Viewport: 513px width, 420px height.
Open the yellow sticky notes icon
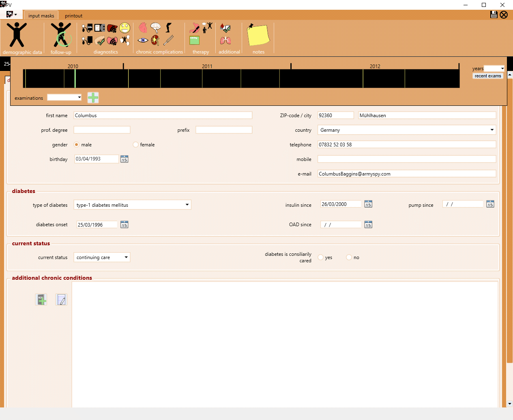click(x=258, y=35)
